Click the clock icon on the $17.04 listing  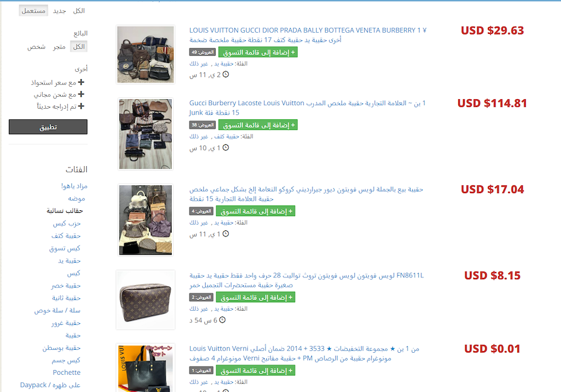click(225, 234)
